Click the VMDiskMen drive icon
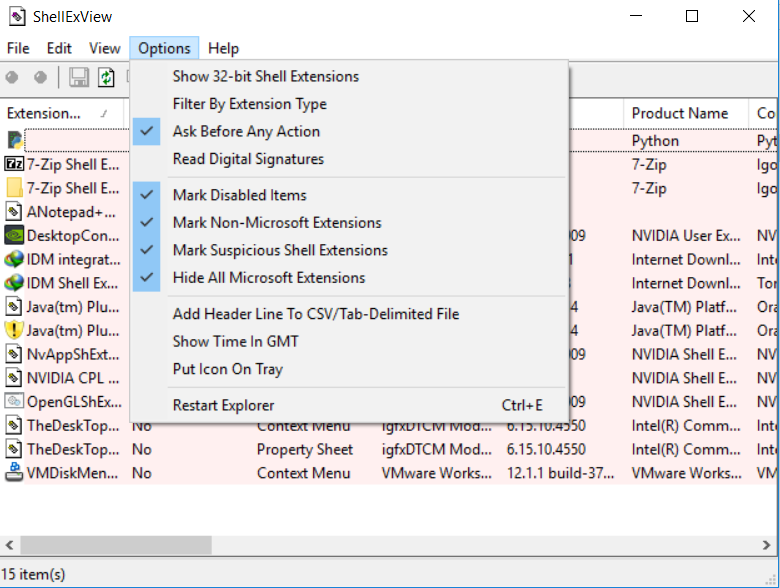Image resolution: width=780 pixels, height=588 pixels. tap(14, 473)
